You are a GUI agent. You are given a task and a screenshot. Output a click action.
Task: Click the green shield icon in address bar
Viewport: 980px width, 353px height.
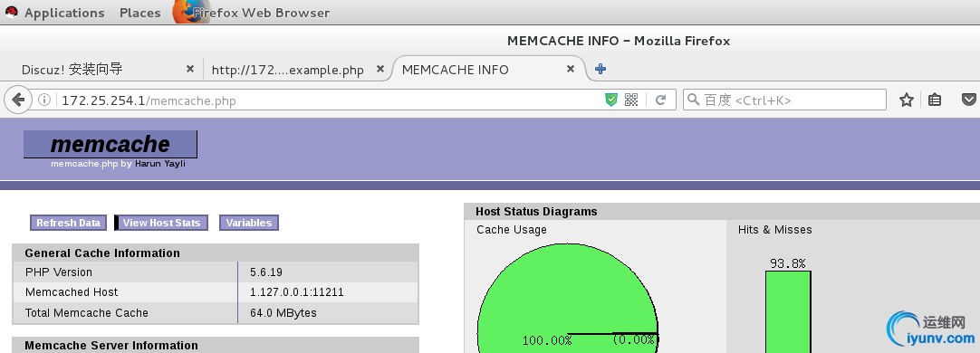point(611,100)
